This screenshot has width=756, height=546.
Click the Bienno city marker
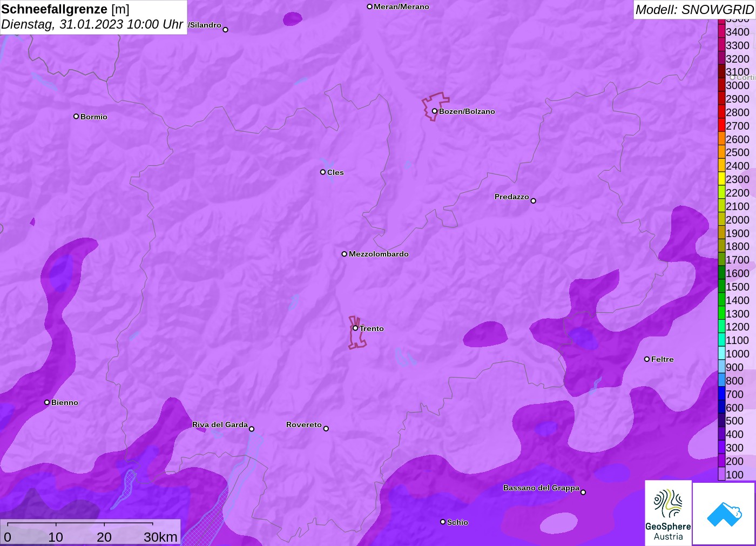point(47,402)
